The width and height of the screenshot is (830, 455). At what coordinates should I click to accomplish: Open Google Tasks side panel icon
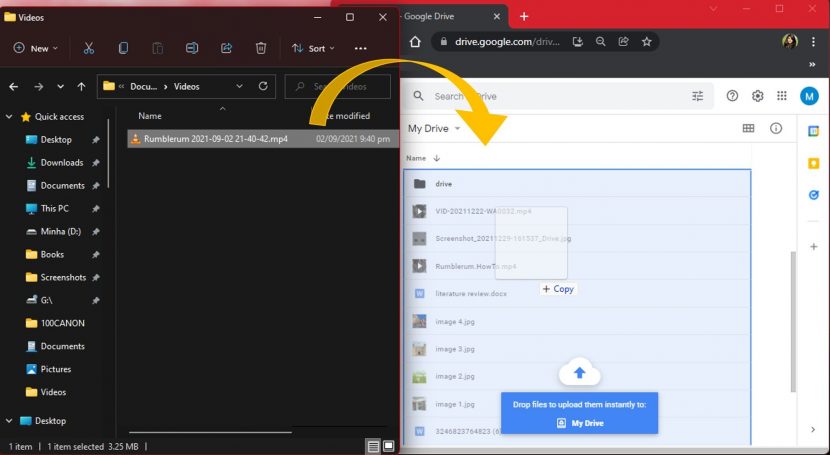[x=814, y=195]
